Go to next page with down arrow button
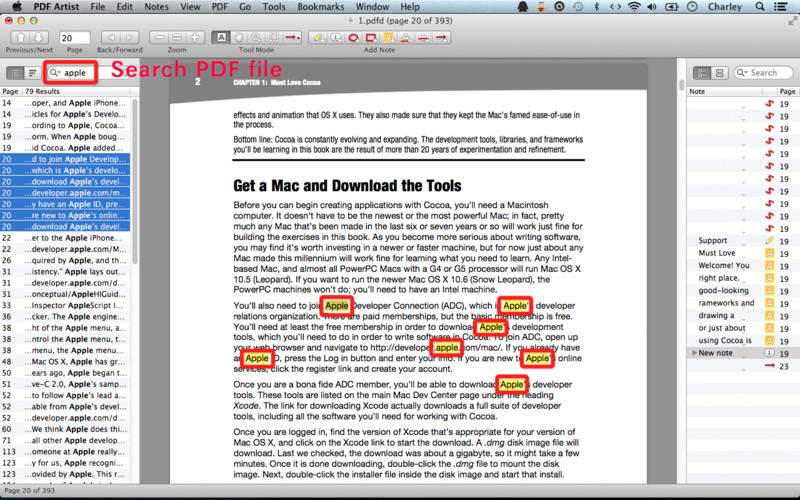Image resolution: width=800 pixels, height=500 pixels. point(38,38)
